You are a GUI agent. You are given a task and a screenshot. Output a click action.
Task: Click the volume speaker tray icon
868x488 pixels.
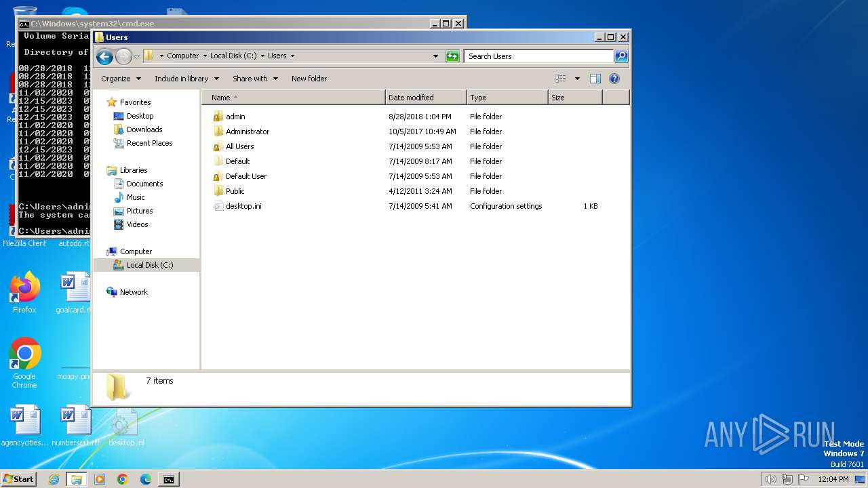770,479
